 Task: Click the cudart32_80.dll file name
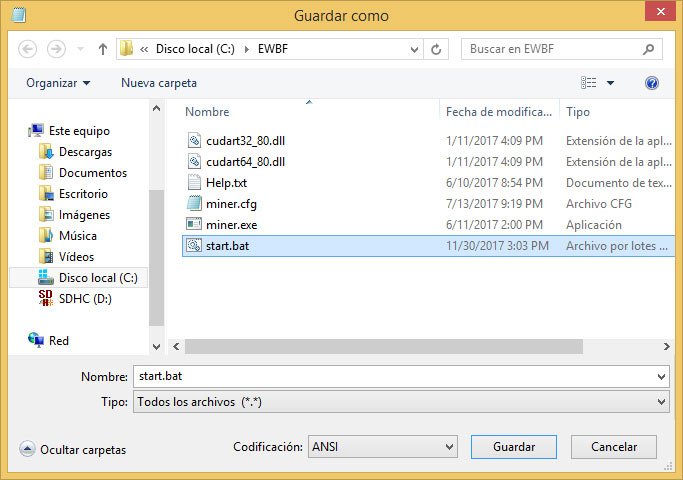pos(245,141)
